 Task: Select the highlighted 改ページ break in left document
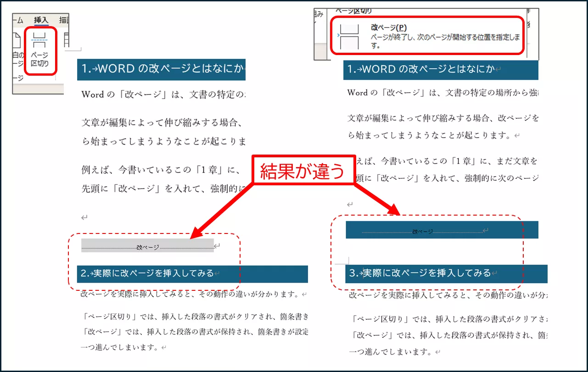(x=147, y=246)
